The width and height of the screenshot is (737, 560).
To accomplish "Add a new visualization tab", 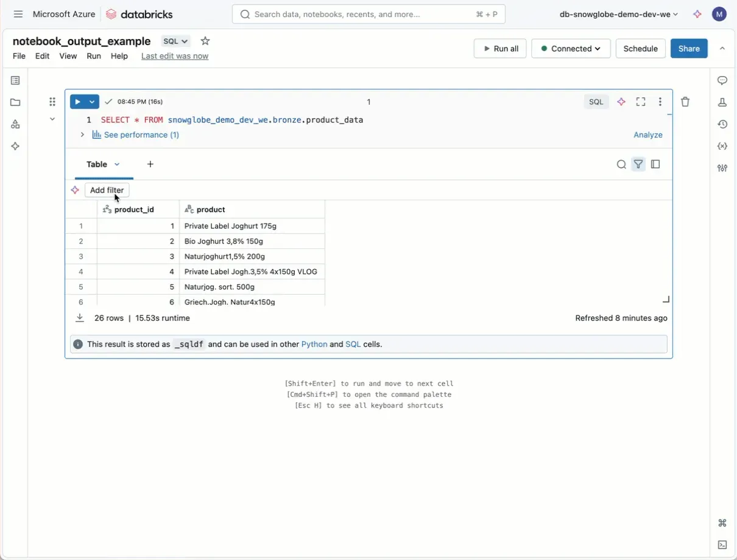I will (150, 164).
